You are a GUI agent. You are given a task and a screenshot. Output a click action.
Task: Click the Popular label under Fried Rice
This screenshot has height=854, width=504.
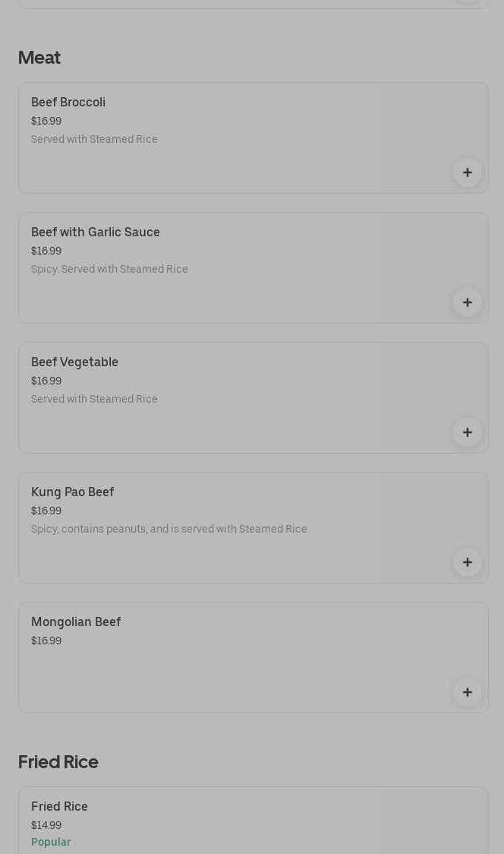click(51, 843)
